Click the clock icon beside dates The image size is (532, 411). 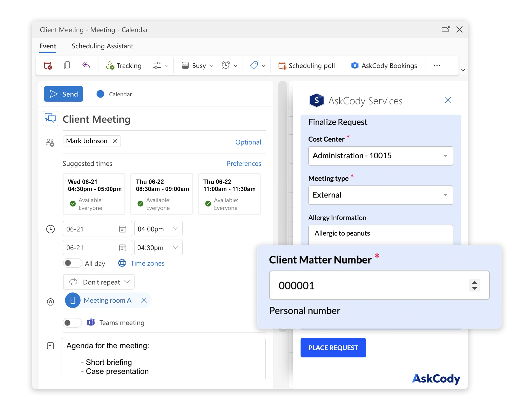50,229
